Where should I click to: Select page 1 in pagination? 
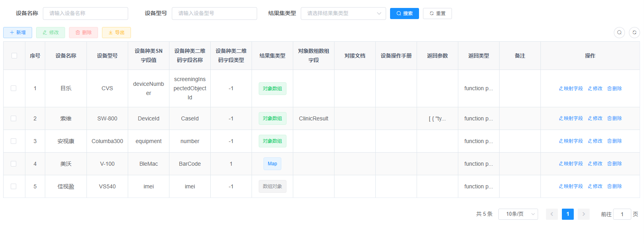(x=567, y=214)
